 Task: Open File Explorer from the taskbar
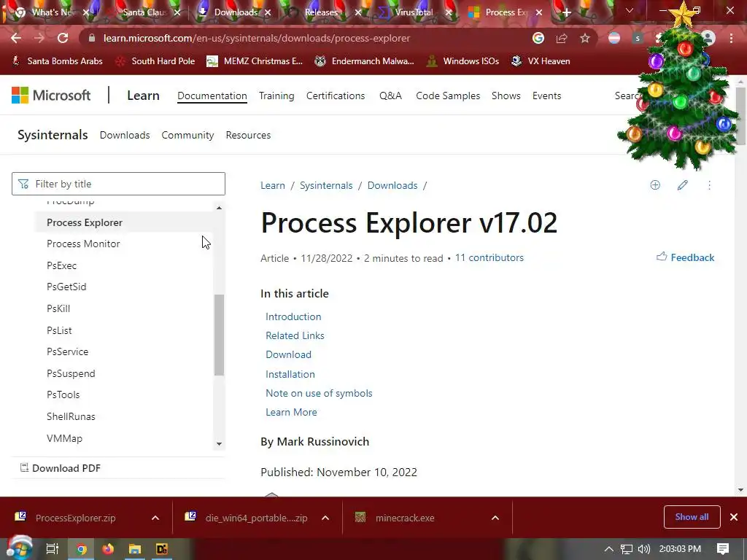pos(135,549)
